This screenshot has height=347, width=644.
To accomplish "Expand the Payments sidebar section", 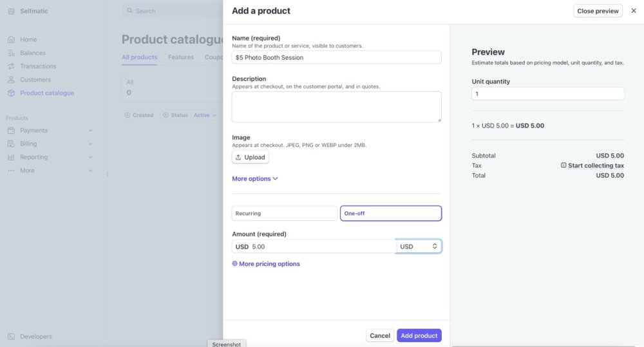I will point(90,131).
